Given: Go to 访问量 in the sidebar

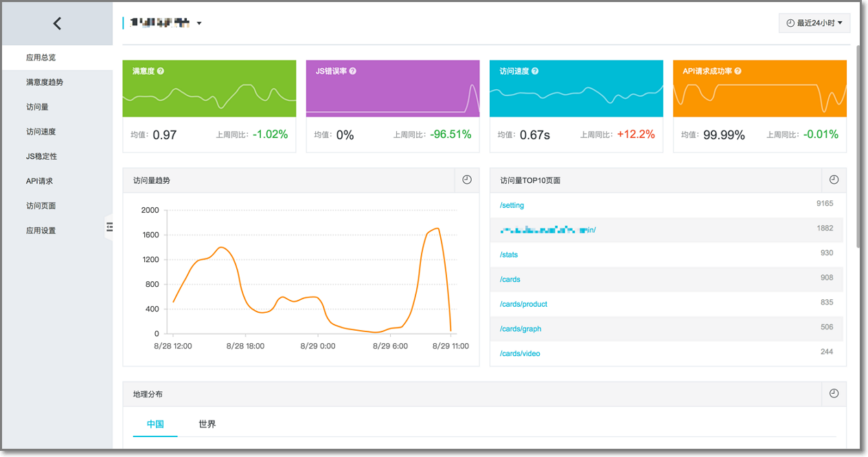Looking at the screenshot, I should point(56,107).
